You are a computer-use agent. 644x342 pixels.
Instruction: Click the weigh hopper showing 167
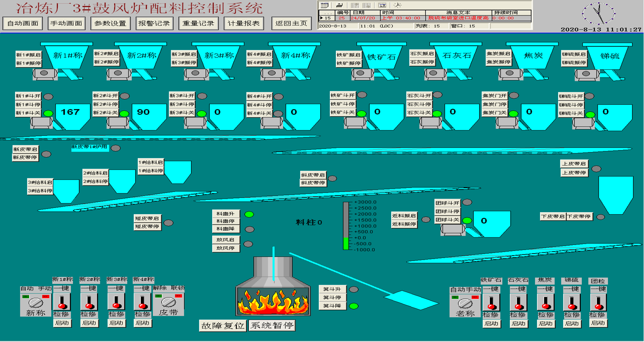click(x=72, y=115)
